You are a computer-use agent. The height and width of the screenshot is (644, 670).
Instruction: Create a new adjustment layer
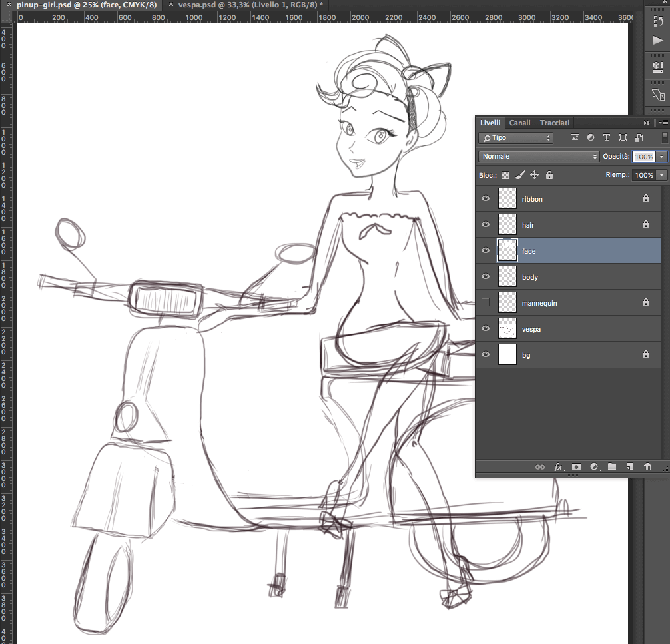pyautogui.click(x=594, y=467)
